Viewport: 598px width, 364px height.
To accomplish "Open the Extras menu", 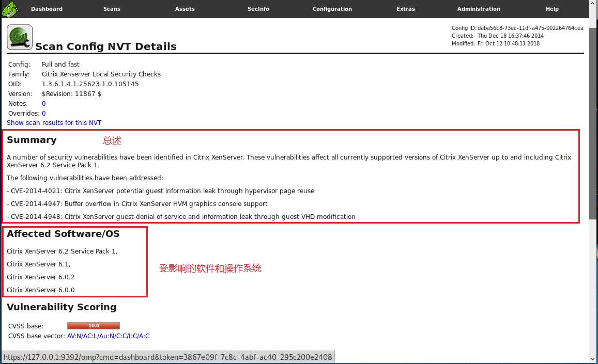I will pos(405,9).
